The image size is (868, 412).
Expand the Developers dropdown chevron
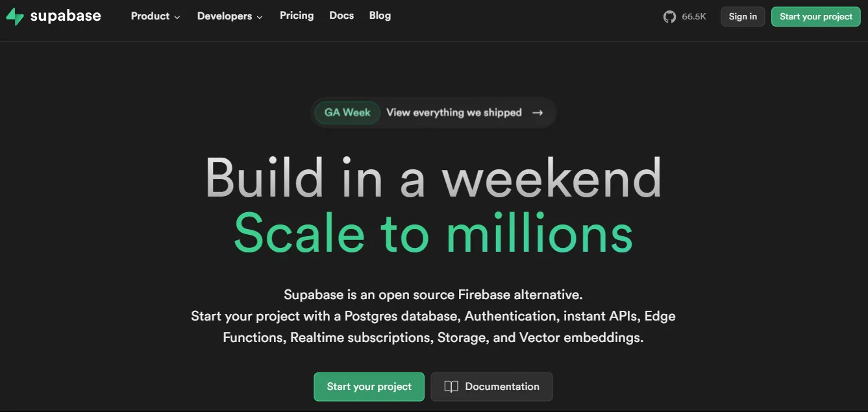[260, 18]
